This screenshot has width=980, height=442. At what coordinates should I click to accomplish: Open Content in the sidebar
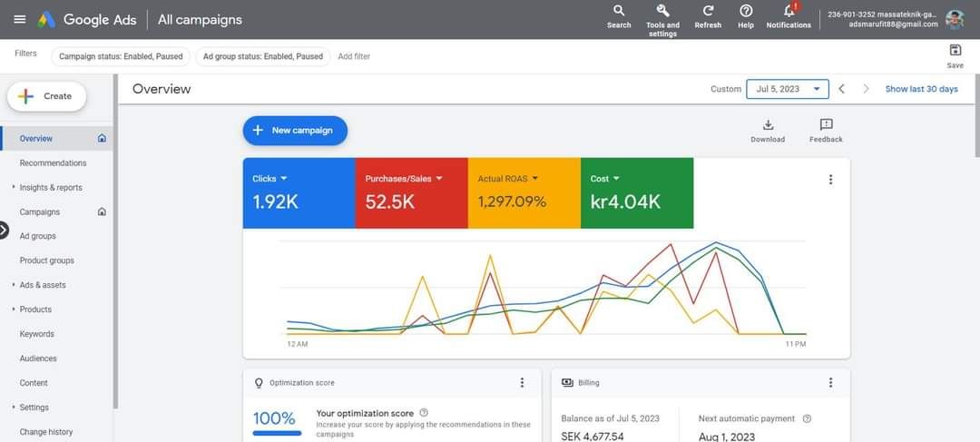(34, 383)
